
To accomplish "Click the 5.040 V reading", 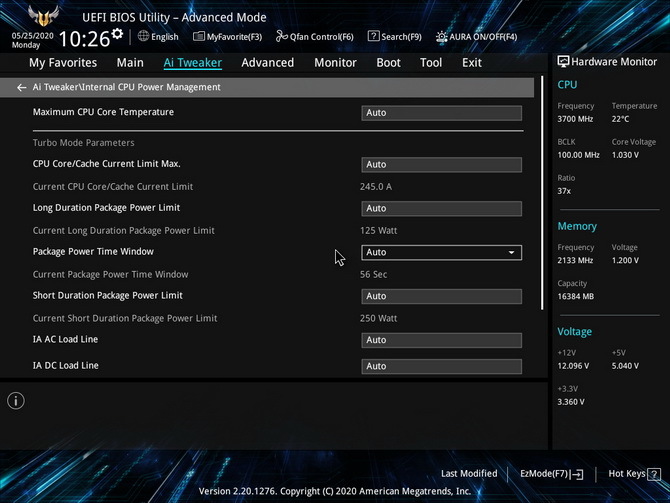I will click(x=625, y=366).
